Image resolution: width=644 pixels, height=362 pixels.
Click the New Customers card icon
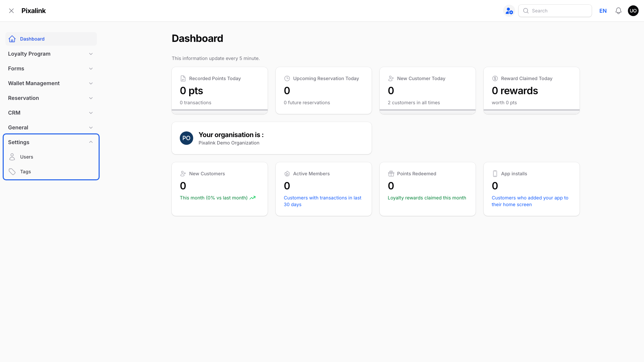(183, 174)
